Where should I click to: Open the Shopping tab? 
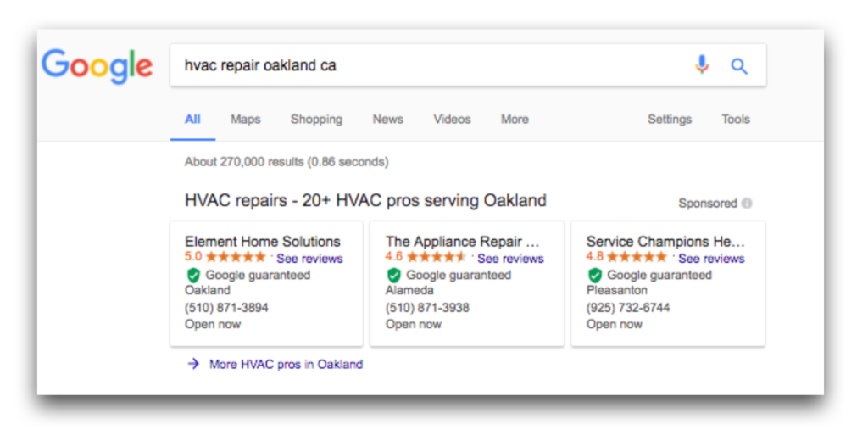[317, 119]
